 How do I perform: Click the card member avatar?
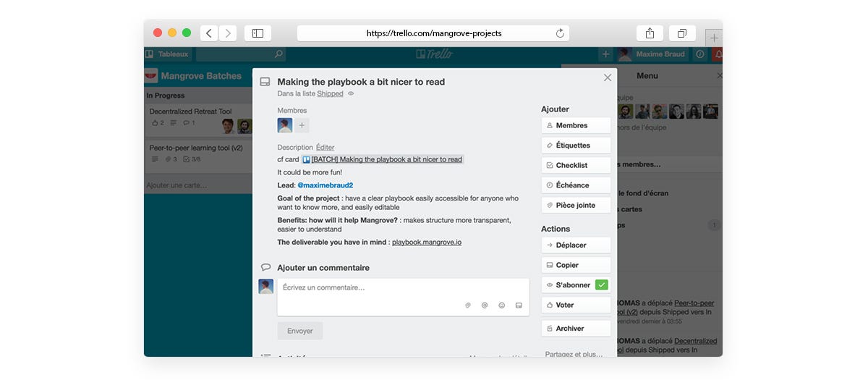click(285, 125)
